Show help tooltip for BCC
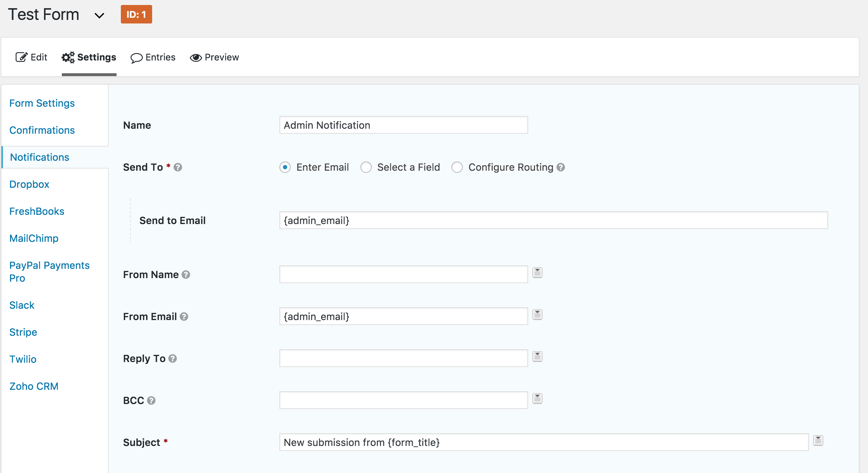This screenshot has height=473, width=868. (151, 400)
